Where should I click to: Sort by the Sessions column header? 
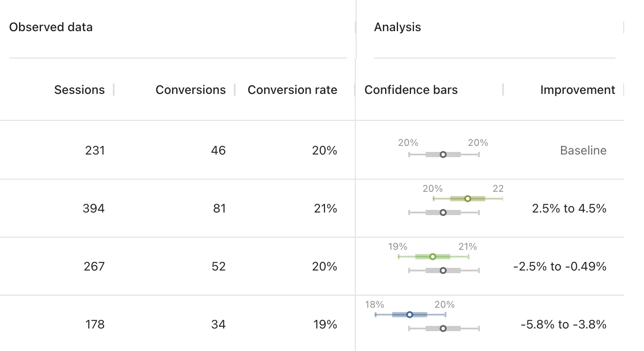pyautogui.click(x=80, y=90)
